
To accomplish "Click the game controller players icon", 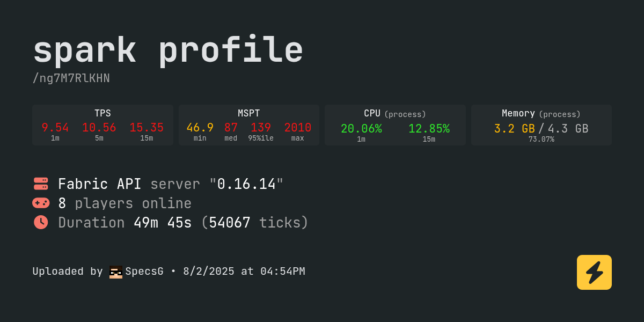I will (41, 203).
